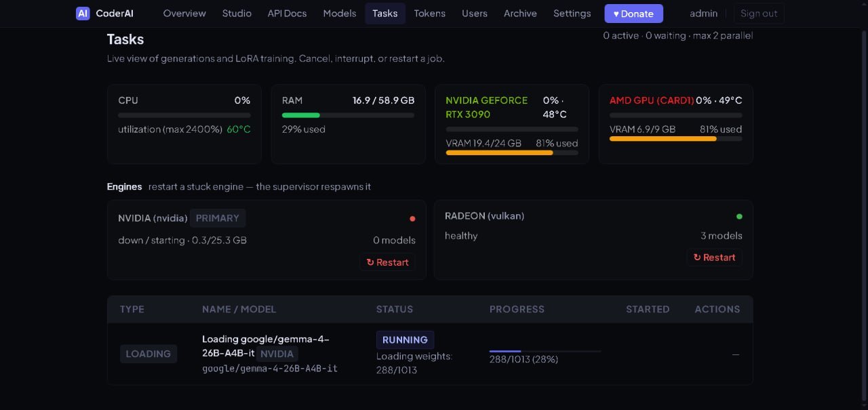The height and width of the screenshot is (410, 868).
Task: Open the Settings tab
Action: (x=572, y=14)
